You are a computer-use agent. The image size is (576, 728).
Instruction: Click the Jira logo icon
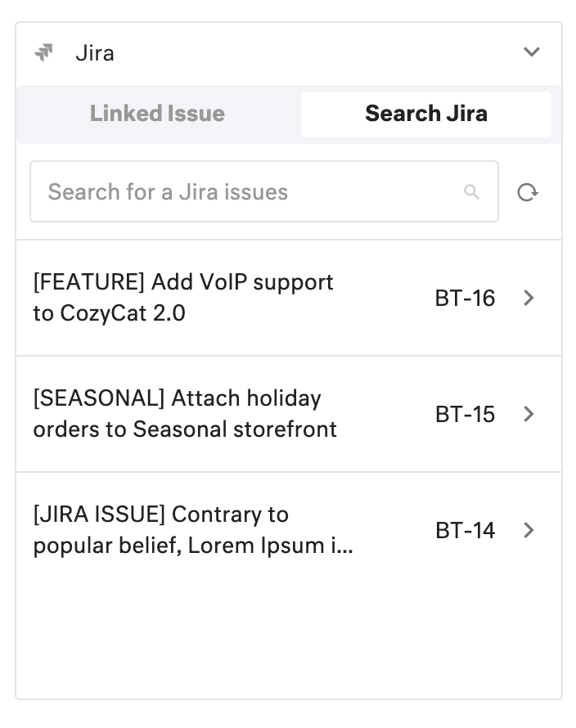coord(43,53)
